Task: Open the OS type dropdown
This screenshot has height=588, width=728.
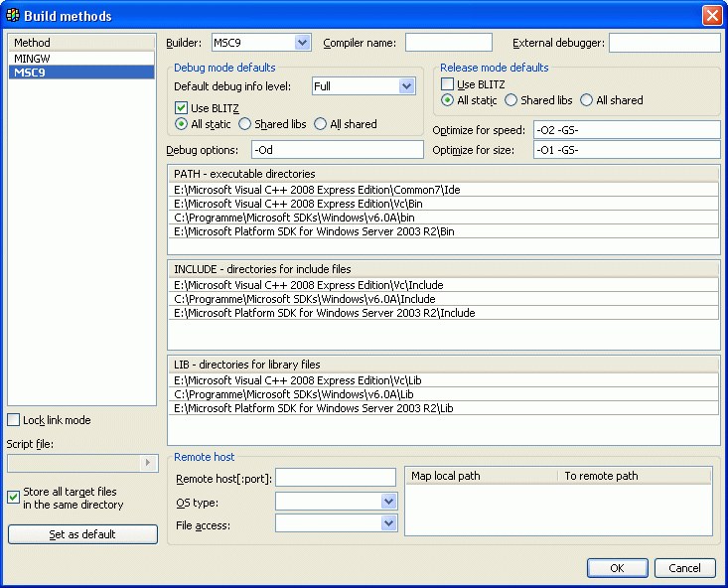Action: coord(388,502)
